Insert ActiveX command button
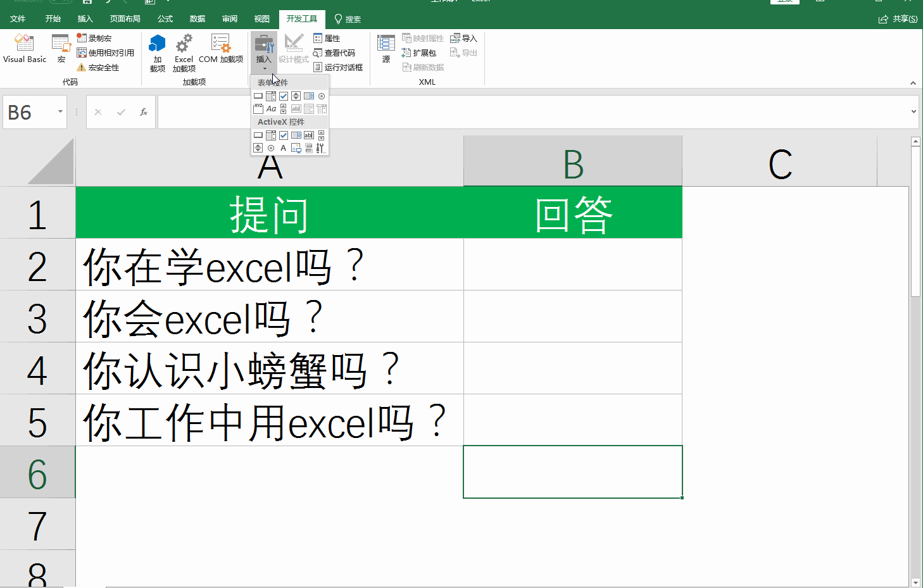Viewport: 923px width, 588px height. pyautogui.click(x=258, y=135)
